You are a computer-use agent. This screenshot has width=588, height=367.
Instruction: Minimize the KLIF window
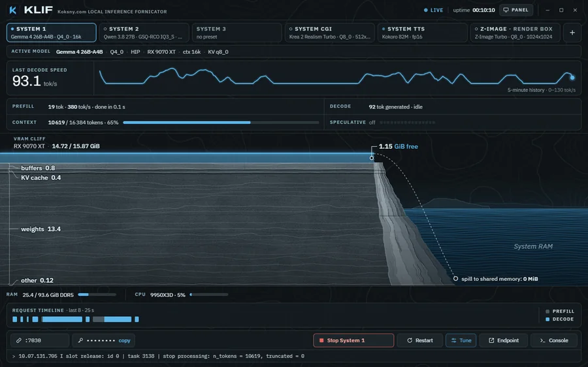[x=547, y=10]
